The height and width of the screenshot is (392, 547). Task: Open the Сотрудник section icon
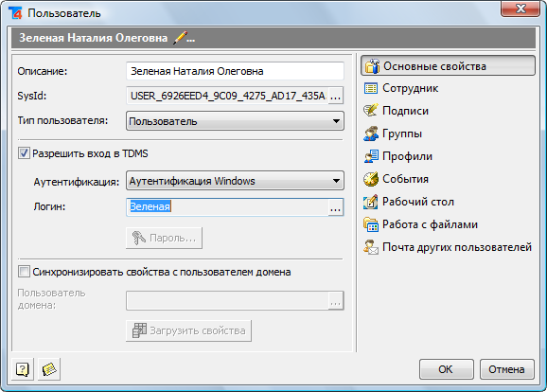tap(370, 88)
